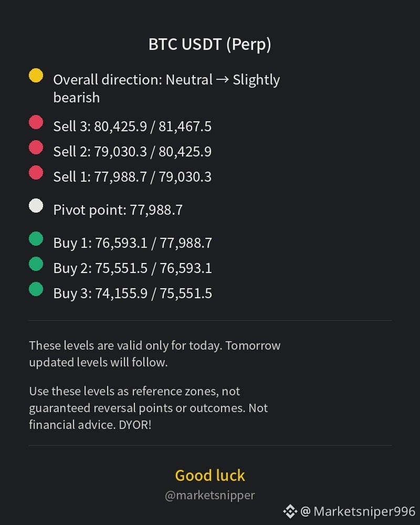Click the green dot next to Buy 1
420x525 pixels.
tap(36, 239)
